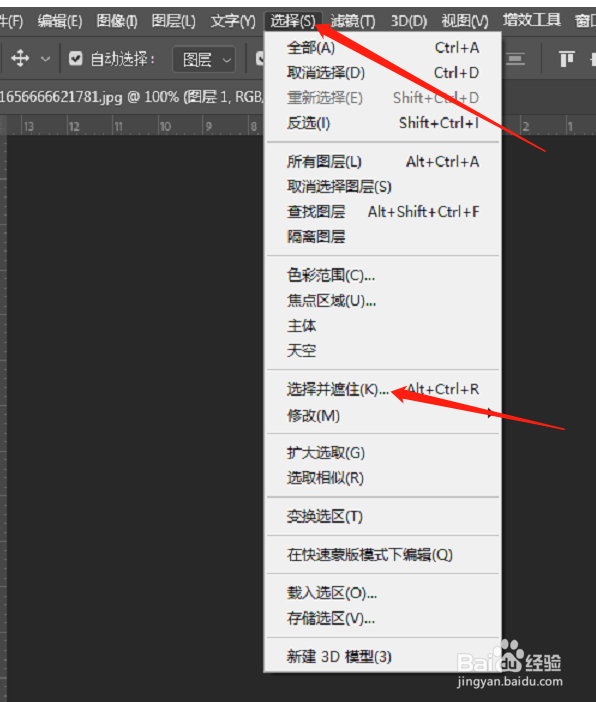
Task: Choose 新建 3D 模型(3) menu entry
Action: click(x=383, y=657)
